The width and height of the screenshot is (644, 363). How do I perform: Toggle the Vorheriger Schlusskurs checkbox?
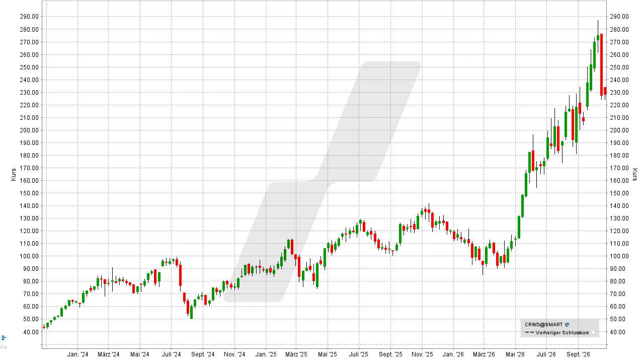click(x=593, y=332)
